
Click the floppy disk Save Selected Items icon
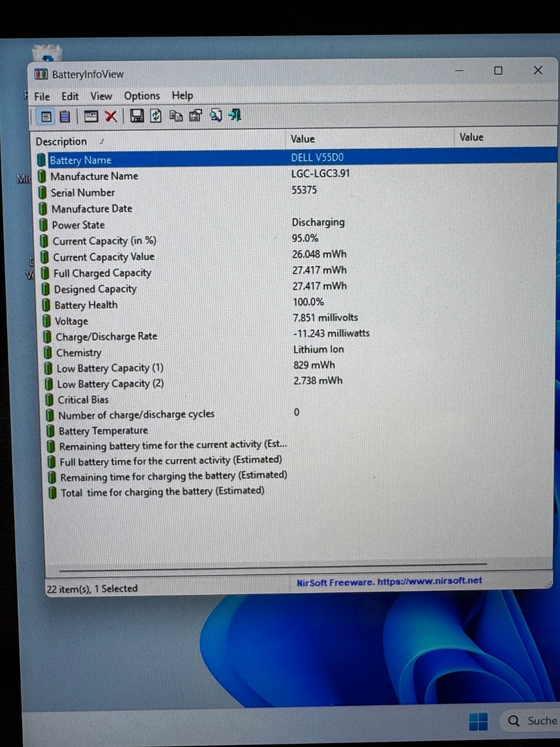(137, 116)
